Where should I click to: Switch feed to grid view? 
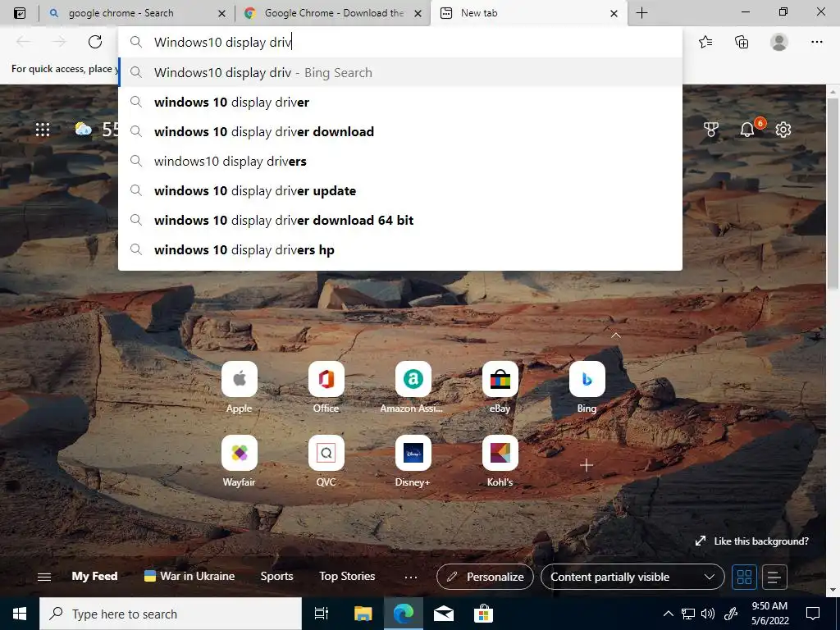coord(744,577)
